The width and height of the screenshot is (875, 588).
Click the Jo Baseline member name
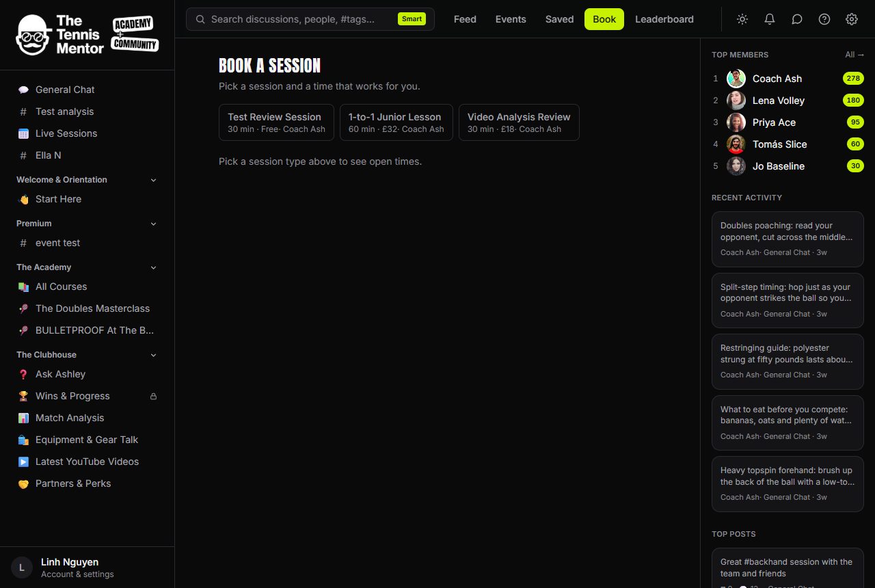click(779, 166)
